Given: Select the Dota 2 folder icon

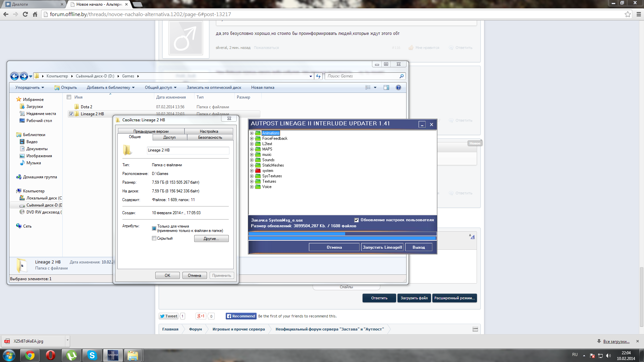Looking at the screenshot, I should (x=76, y=107).
